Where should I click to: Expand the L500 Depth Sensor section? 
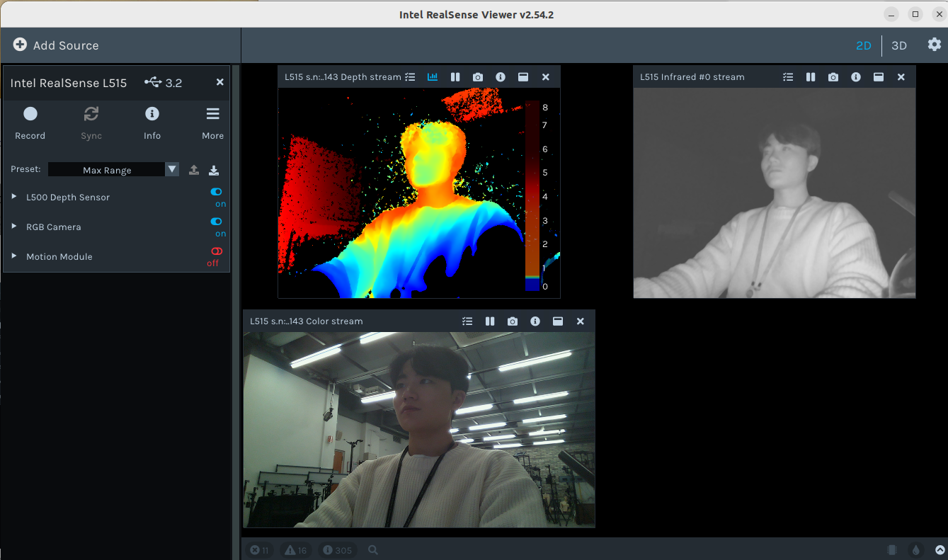(14, 197)
